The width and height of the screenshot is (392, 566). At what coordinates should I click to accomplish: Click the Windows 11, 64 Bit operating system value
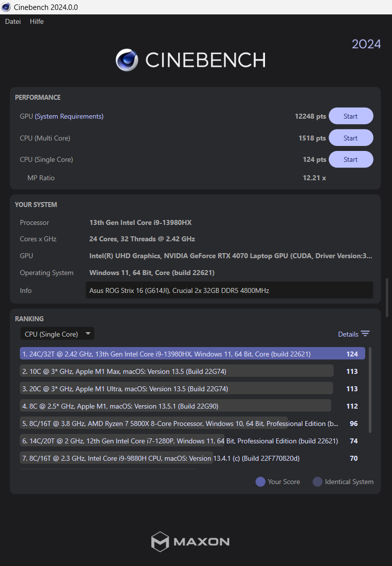point(152,273)
